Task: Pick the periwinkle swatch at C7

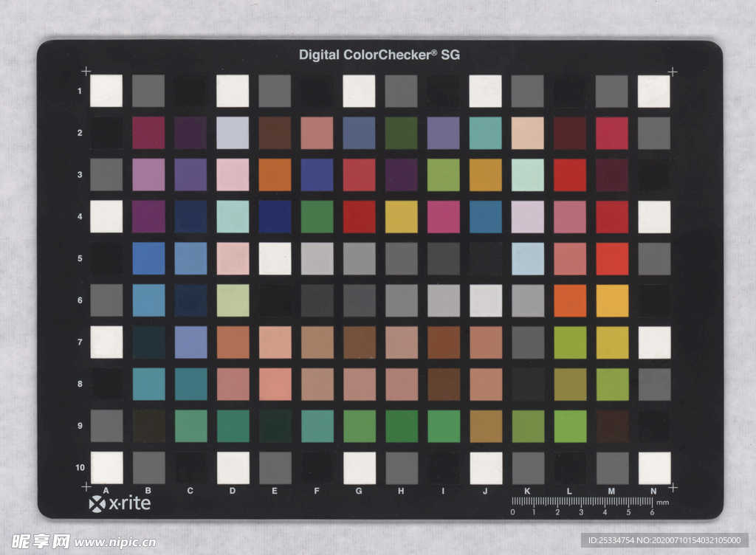Action: click(191, 342)
